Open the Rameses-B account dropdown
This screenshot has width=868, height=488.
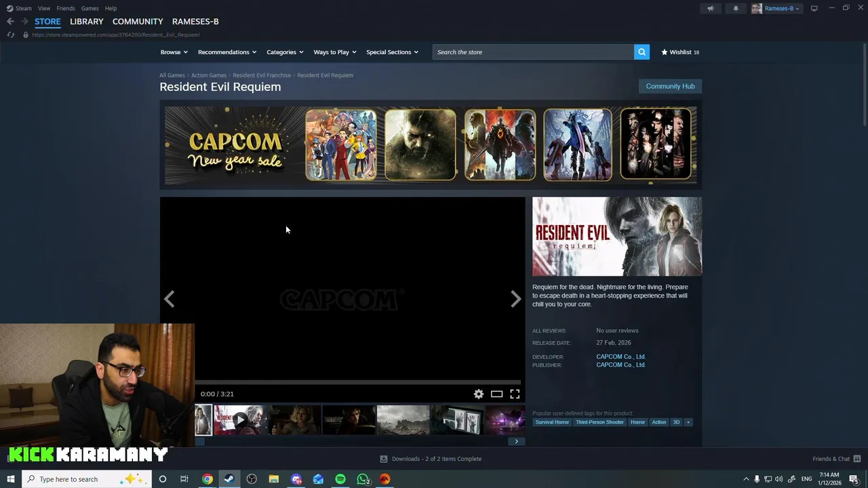pos(776,8)
